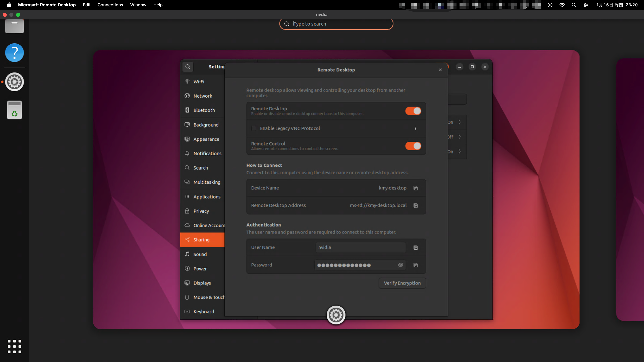
Task: Open Displays settings
Action: (x=202, y=283)
